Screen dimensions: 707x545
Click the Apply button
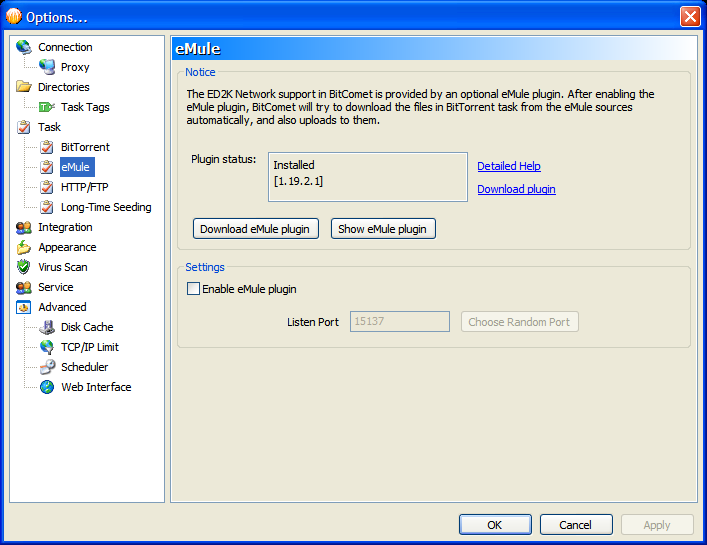657,525
